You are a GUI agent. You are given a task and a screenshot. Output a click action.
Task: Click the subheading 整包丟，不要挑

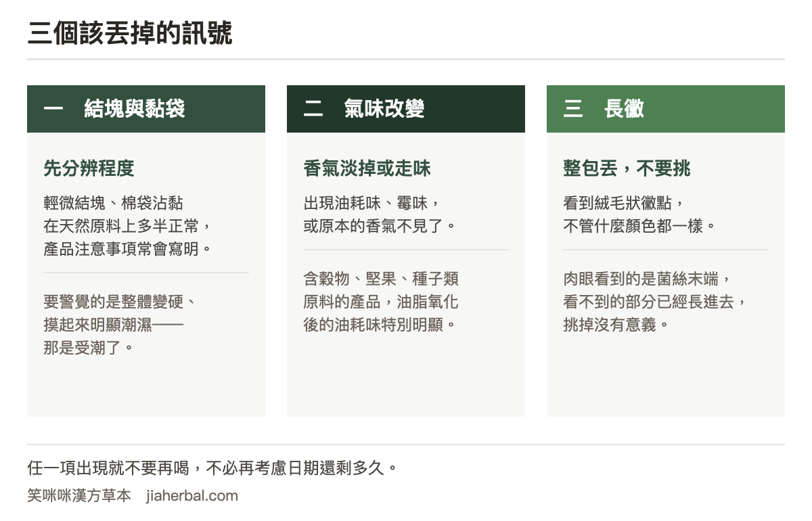[627, 168]
